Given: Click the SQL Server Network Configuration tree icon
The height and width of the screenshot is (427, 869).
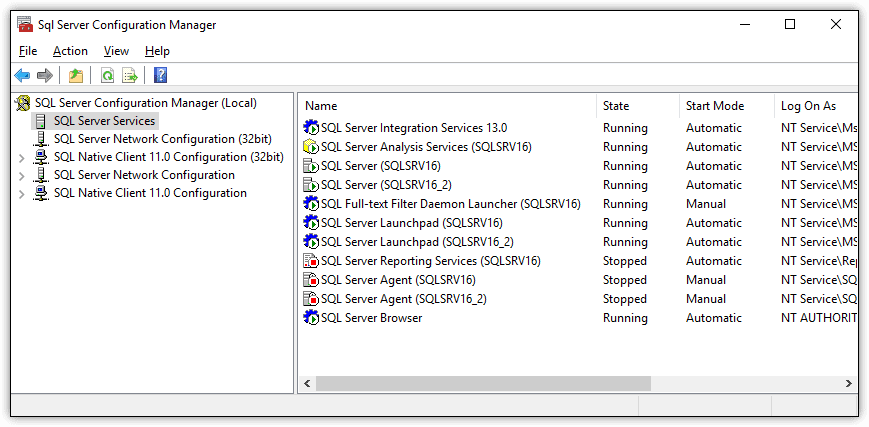Looking at the screenshot, I should [41, 175].
